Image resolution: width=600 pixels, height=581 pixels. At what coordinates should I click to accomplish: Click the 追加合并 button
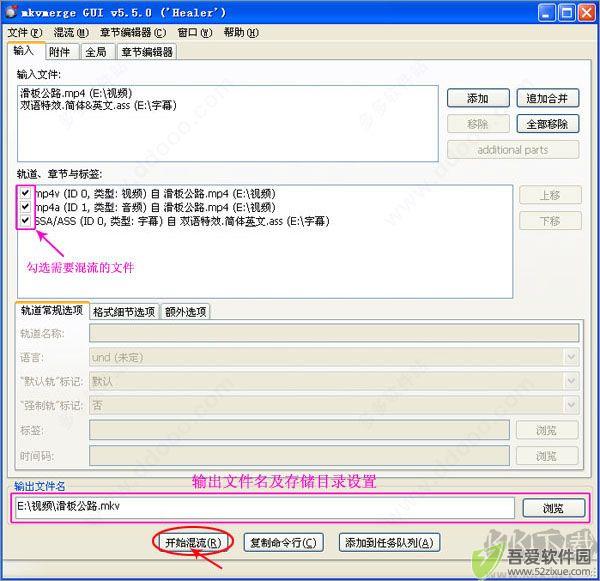pyautogui.click(x=548, y=98)
